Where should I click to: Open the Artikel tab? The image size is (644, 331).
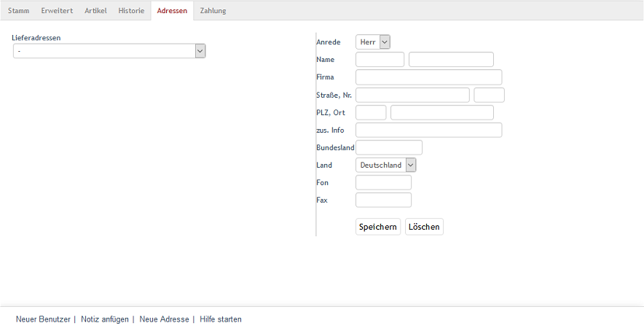coord(95,11)
